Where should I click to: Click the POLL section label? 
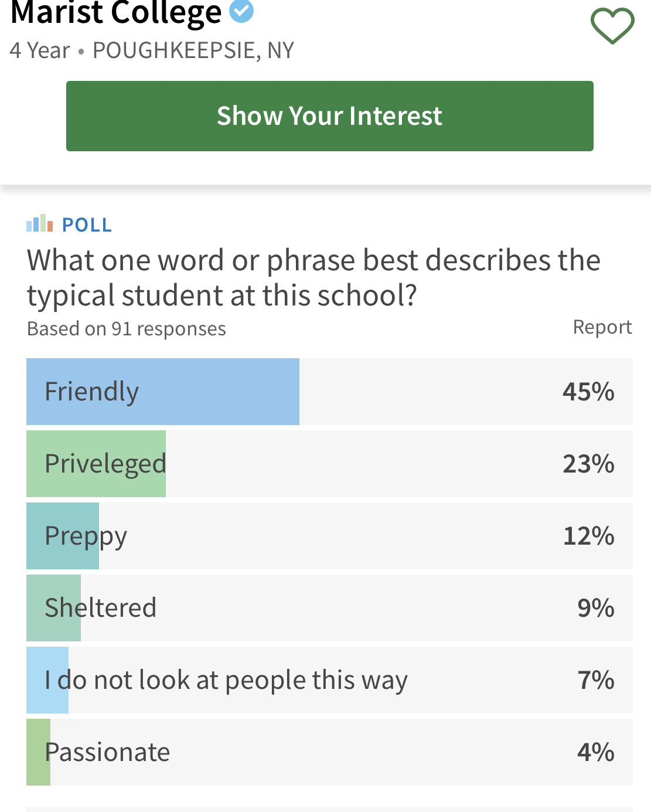click(x=87, y=225)
